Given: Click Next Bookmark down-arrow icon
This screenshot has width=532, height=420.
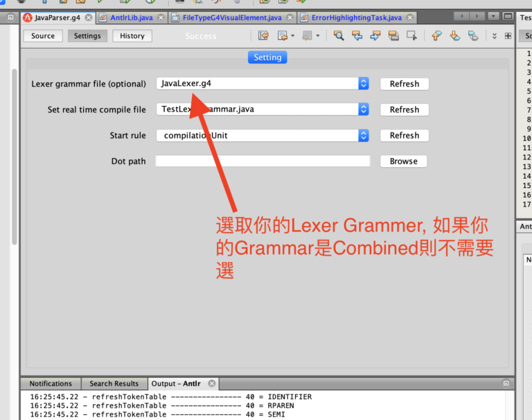Looking at the screenshot, I should click(x=454, y=35).
